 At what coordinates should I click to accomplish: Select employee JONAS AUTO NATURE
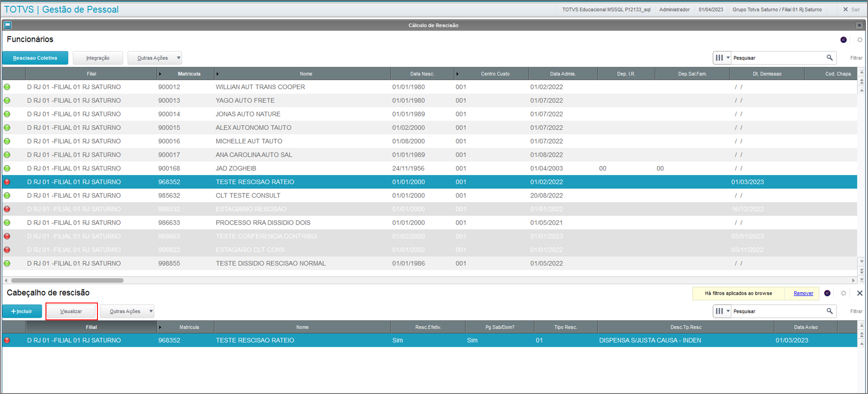point(430,114)
